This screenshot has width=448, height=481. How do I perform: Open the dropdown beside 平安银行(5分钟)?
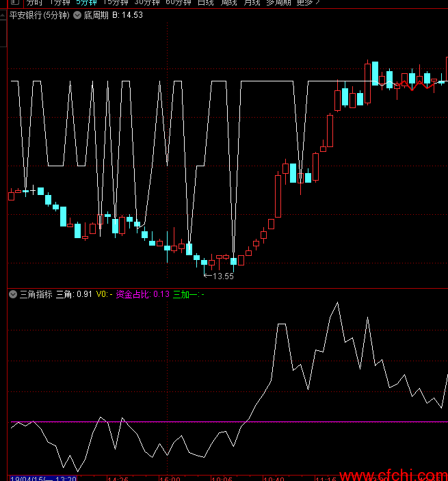click(77, 15)
